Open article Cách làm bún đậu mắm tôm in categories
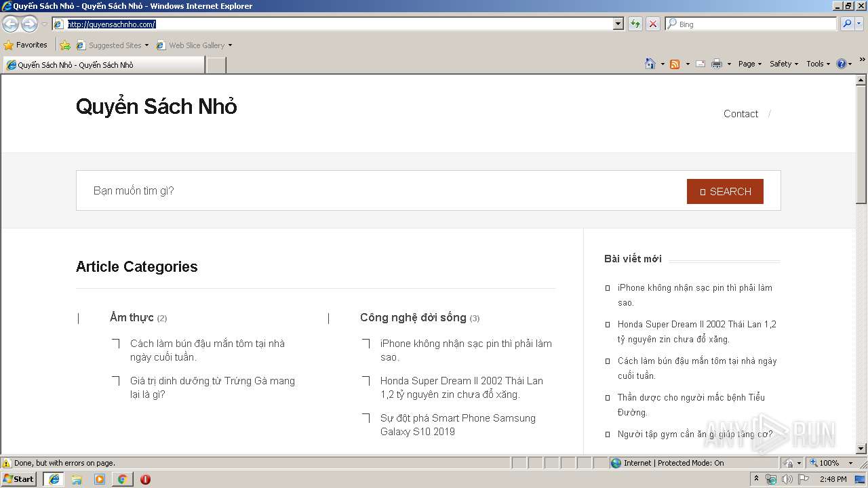This screenshot has height=488, width=868. tap(208, 350)
